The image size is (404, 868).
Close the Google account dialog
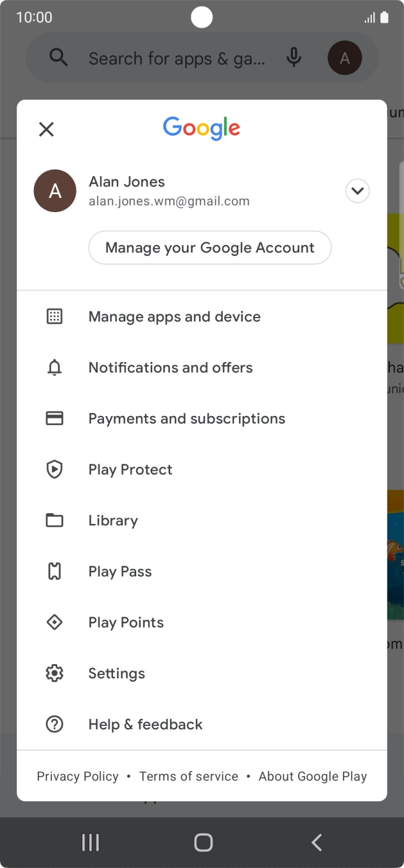46,129
